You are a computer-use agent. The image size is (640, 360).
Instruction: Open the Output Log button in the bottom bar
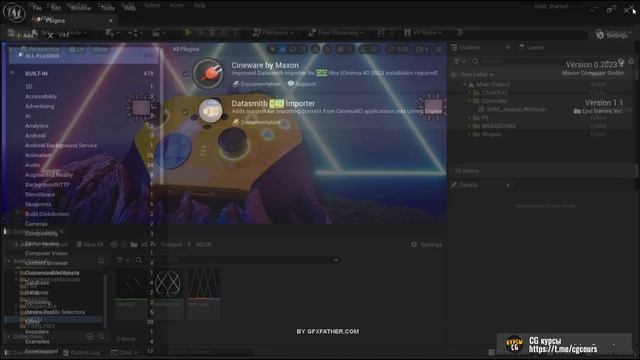tap(81, 352)
